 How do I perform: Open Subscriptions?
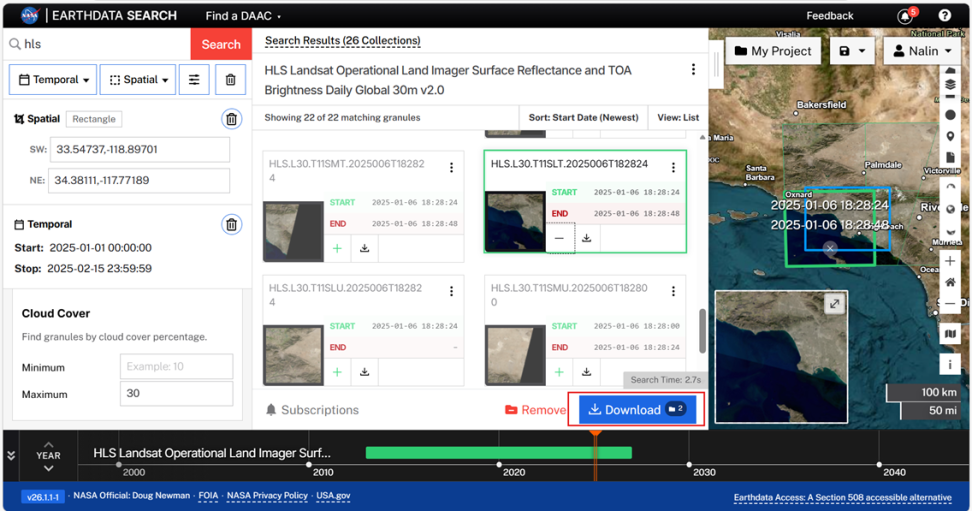coord(312,410)
